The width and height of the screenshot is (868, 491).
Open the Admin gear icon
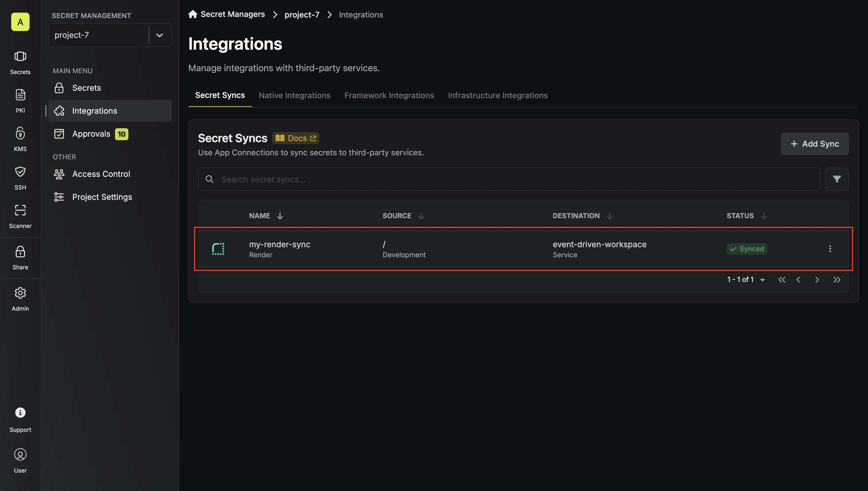tap(20, 299)
